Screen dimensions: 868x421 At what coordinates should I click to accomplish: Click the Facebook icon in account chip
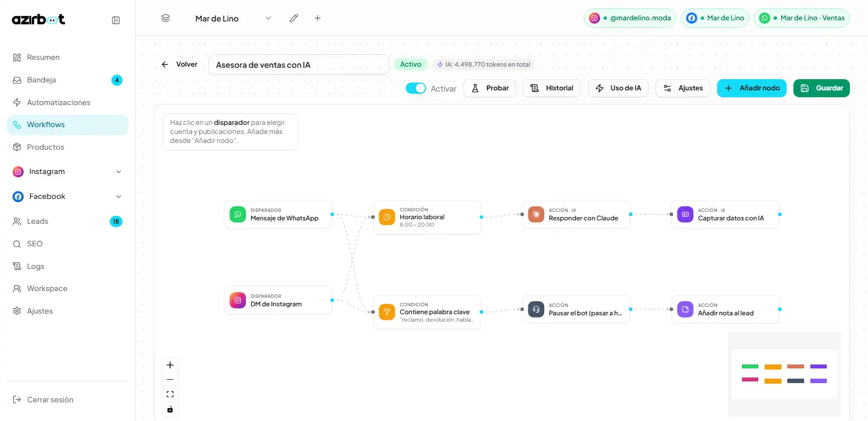tap(692, 18)
